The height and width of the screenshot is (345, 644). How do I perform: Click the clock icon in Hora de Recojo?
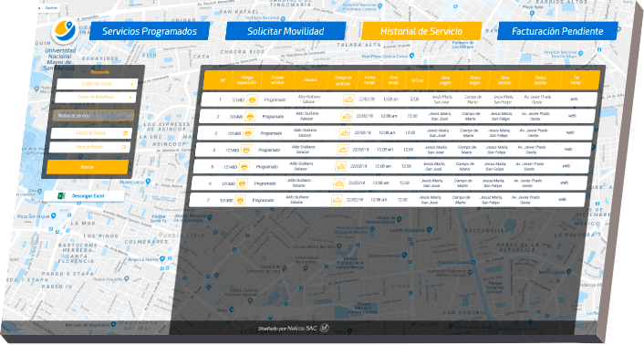point(124,147)
